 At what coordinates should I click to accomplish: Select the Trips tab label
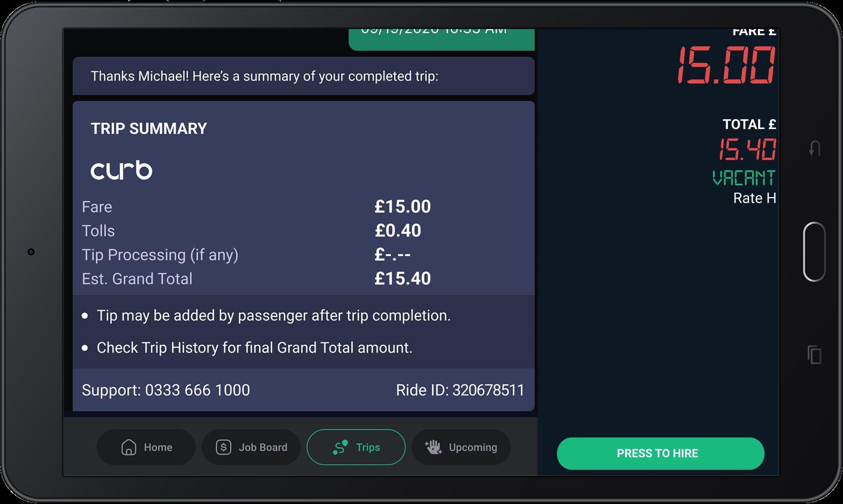(368, 448)
